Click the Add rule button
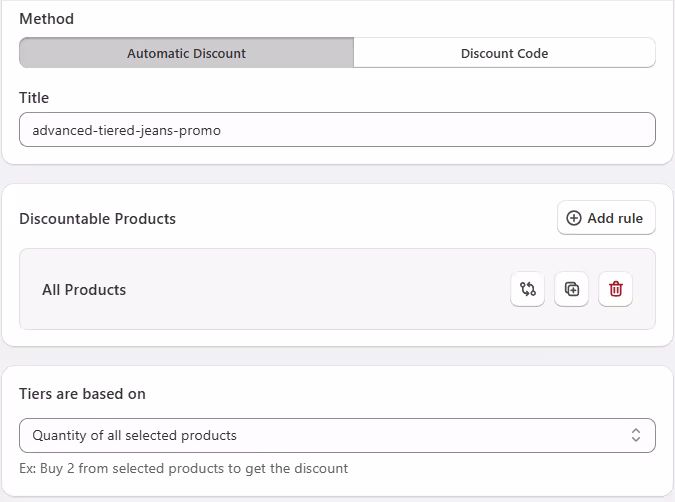The height and width of the screenshot is (502, 675). click(x=606, y=218)
